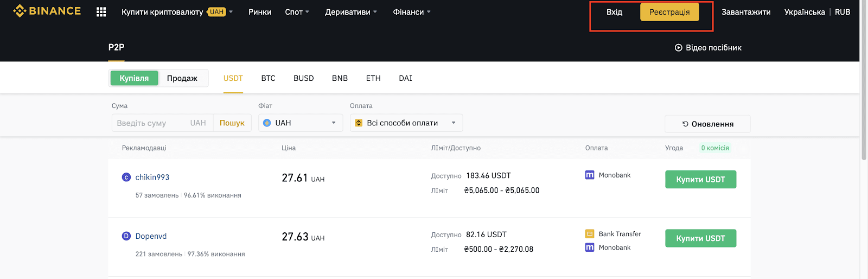Image resolution: width=868 pixels, height=279 pixels.
Task: Switch to Продаж mode
Action: [182, 78]
